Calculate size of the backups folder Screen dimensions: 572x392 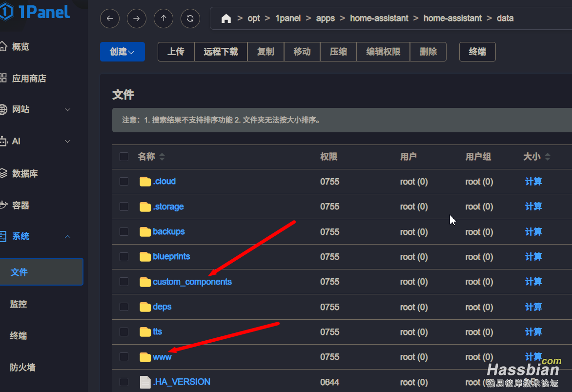pyautogui.click(x=533, y=232)
